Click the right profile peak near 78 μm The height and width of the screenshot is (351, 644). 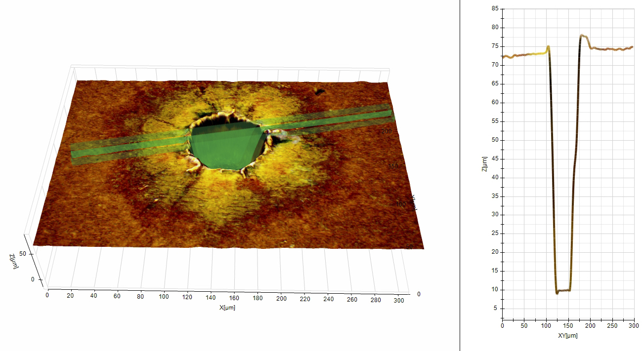pos(582,36)
